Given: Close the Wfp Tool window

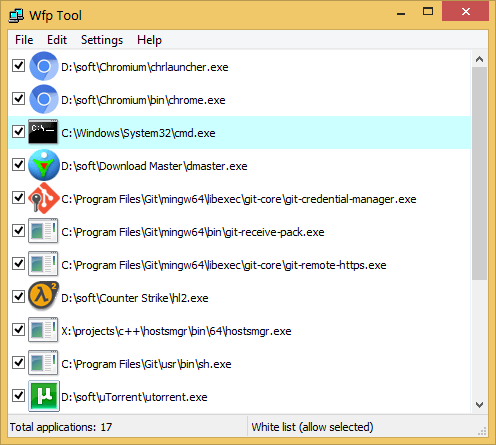Looking at the screenshot, I should pyautogui.click(x=465, y=12).
